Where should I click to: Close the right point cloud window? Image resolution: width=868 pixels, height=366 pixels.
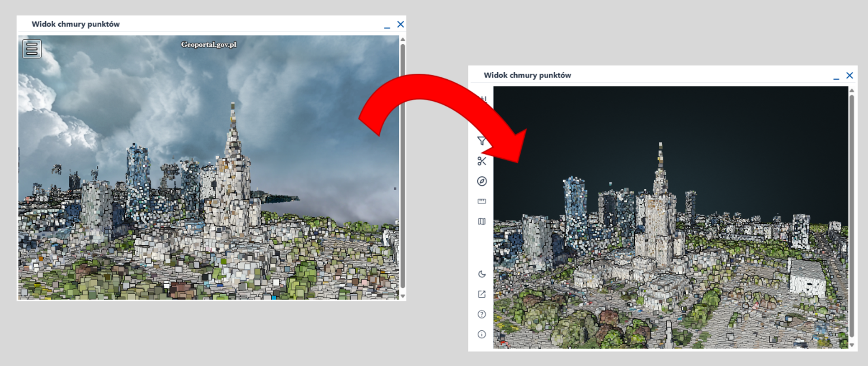(x=849, y=75)
